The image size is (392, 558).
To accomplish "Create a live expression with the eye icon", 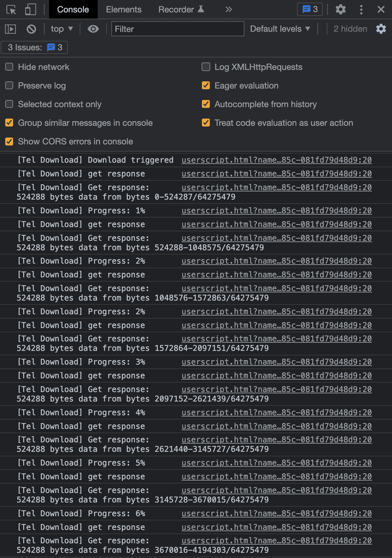I will coord(93,29).
